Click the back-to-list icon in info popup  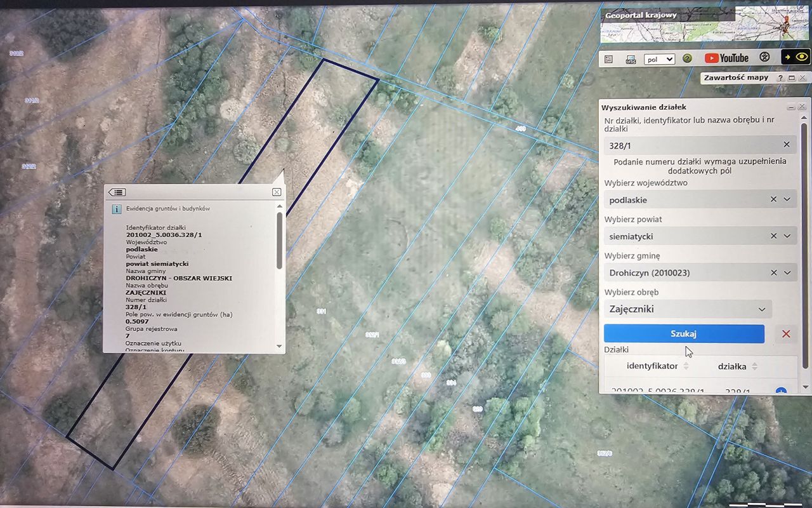coord(117,192)
